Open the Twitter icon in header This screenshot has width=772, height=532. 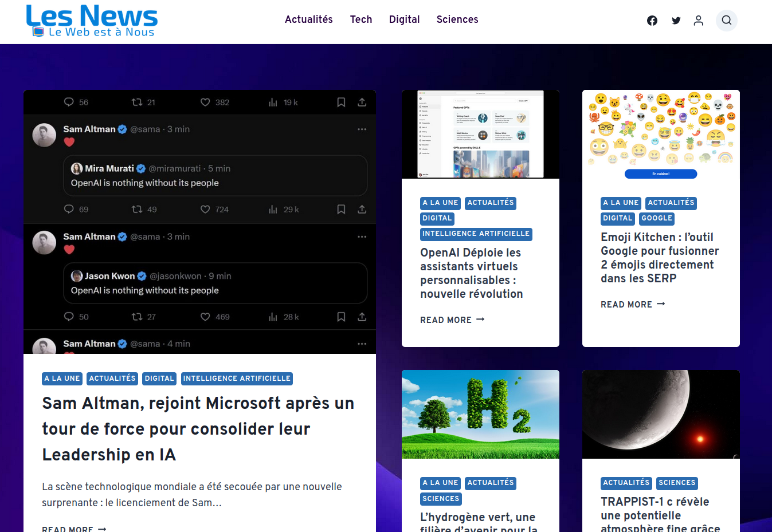pyautogui.click(x=676, y=21)
